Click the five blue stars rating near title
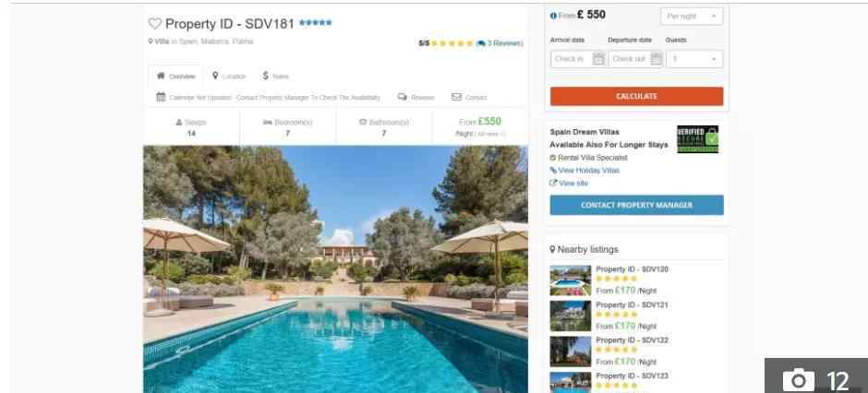 click(316, 23)
